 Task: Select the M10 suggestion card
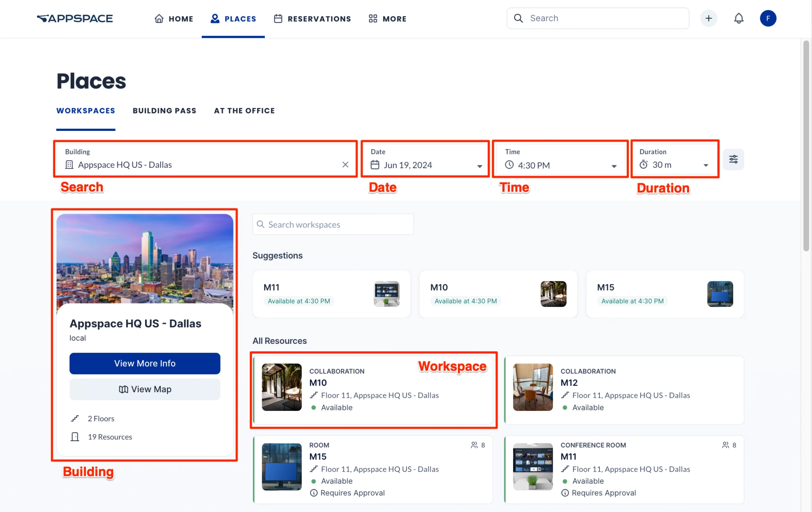coord(498,294)
